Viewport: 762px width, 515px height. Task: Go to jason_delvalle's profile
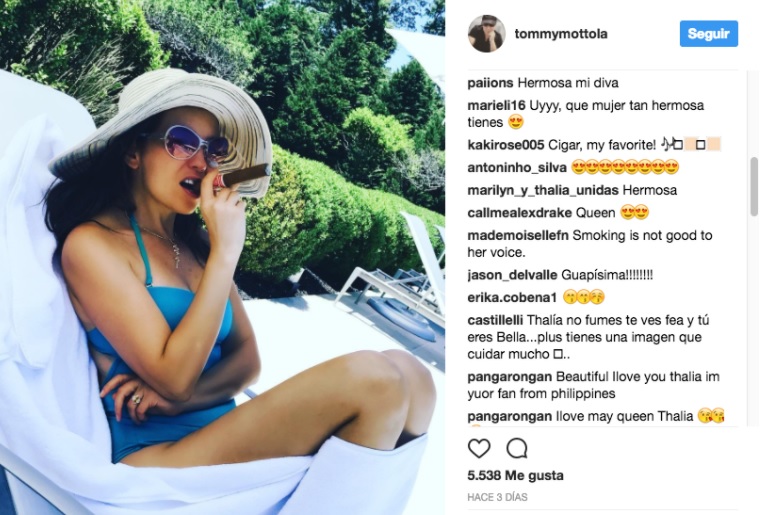pos(512,275)
